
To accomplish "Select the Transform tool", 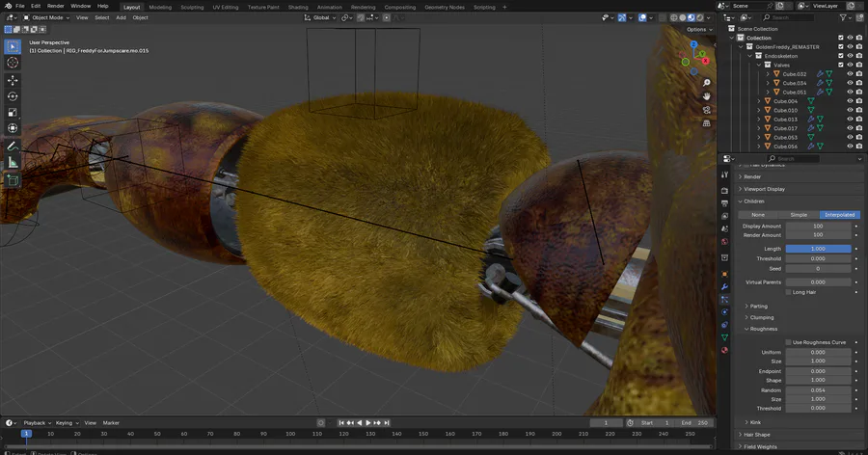I will 13,128.
